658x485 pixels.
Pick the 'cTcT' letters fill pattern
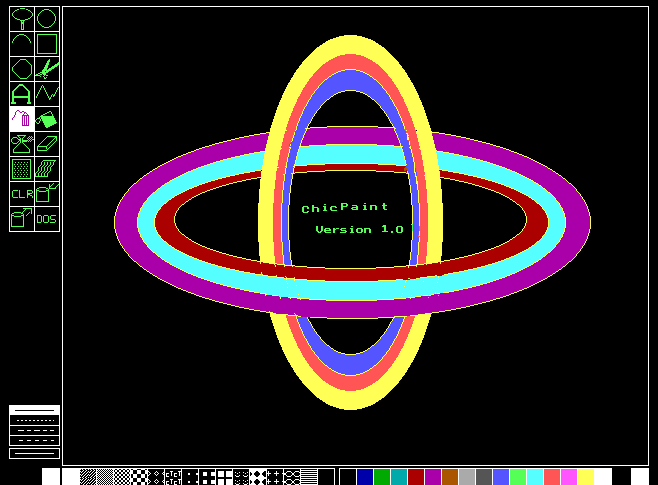[173, 477]
